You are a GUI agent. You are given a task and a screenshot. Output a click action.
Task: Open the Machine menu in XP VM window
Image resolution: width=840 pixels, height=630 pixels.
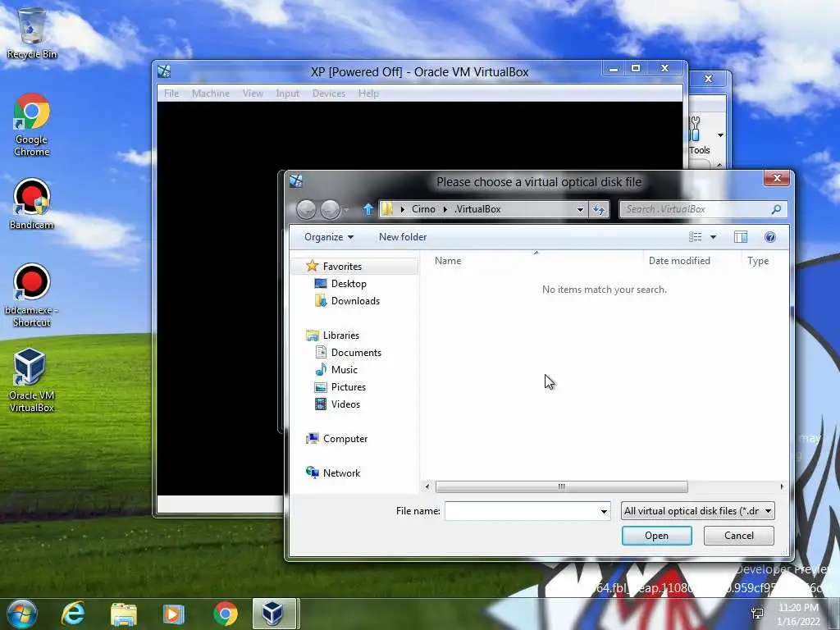[211, 94]
